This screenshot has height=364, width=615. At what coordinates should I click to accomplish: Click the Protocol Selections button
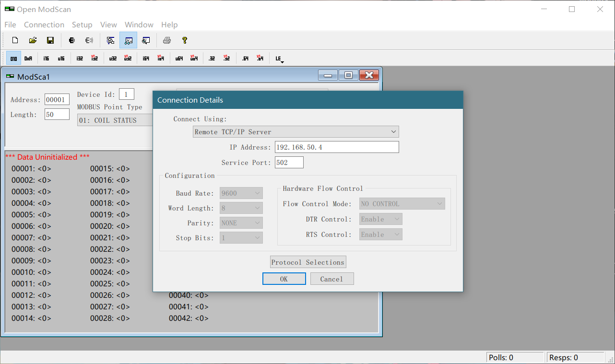[x=308, y=262]
